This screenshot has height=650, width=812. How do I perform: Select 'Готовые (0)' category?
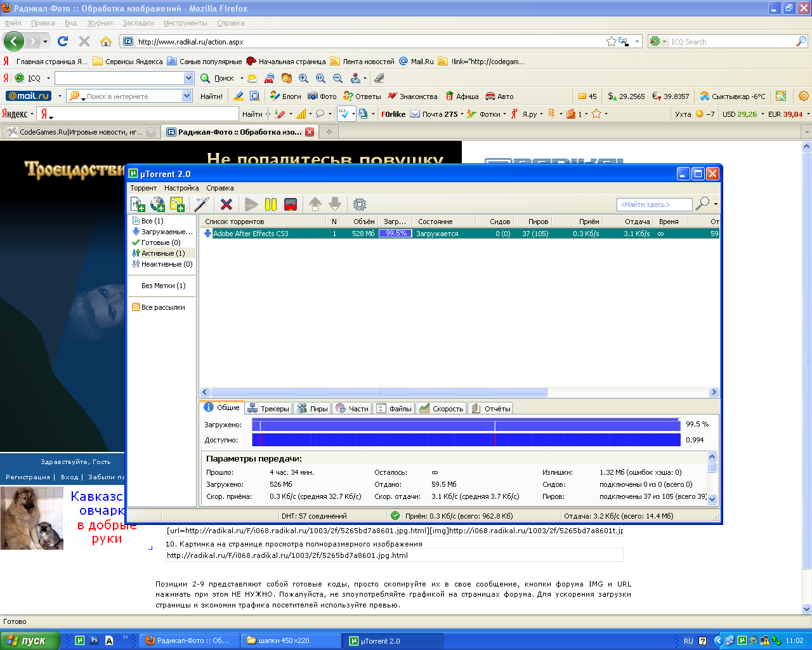156,242
